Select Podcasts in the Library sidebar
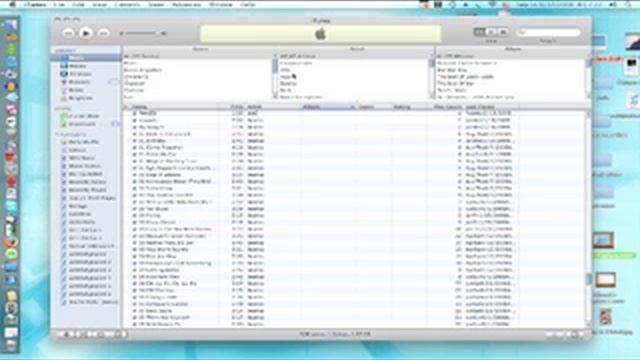640x360 pixels. tap(86, 82)
